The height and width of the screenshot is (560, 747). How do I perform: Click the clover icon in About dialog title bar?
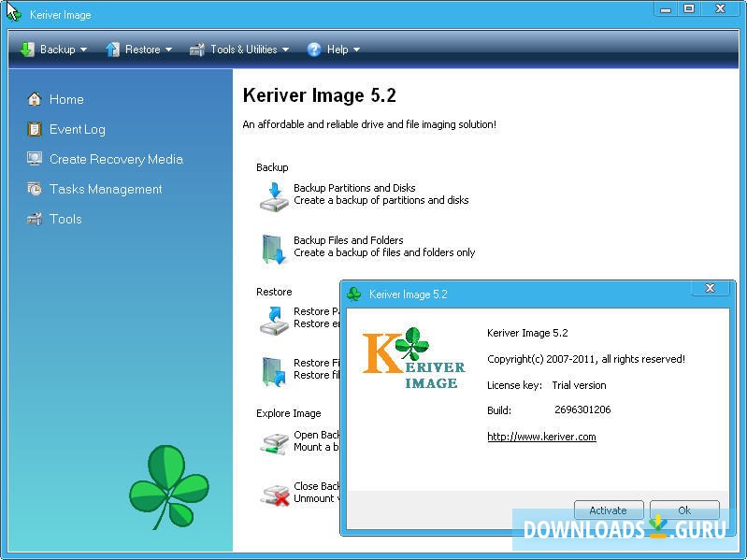354,294
